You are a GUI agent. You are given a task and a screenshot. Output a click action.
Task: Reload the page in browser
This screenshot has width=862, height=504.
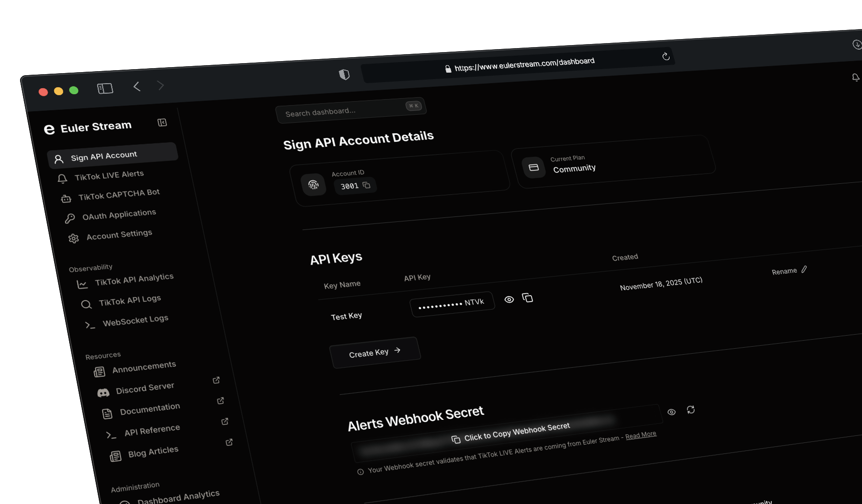666,56
